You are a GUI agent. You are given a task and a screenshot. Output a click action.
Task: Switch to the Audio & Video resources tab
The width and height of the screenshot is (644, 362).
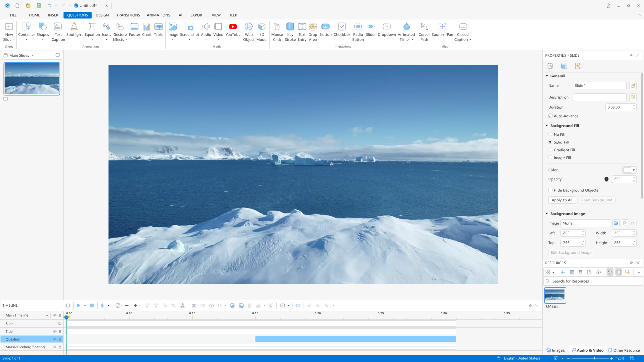coord(587,350)
